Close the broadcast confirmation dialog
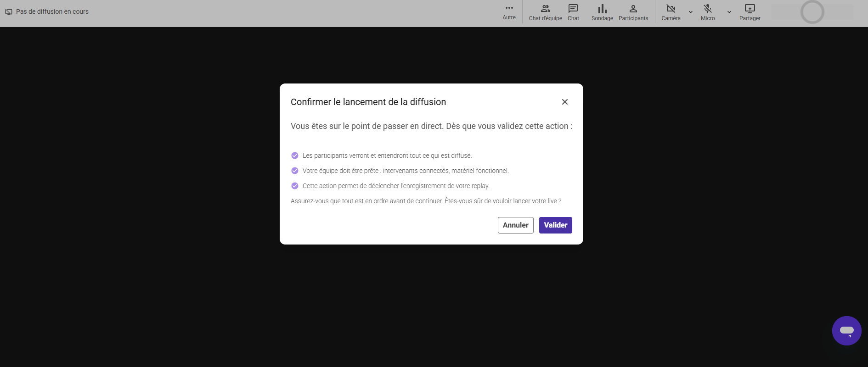The image size is (868, 367). [565, 102]
